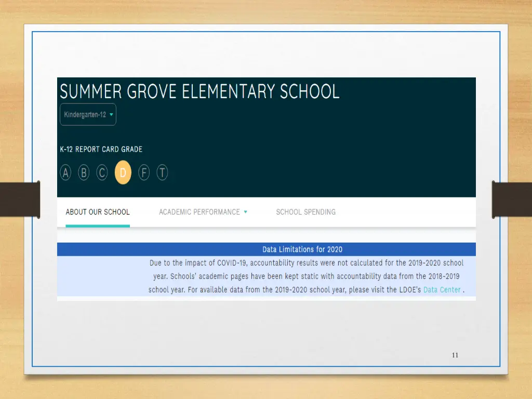Select the Academic Performance tab
Image resolution: width=532 pixels, height=399 pixels.
click(x=199, y=212)
